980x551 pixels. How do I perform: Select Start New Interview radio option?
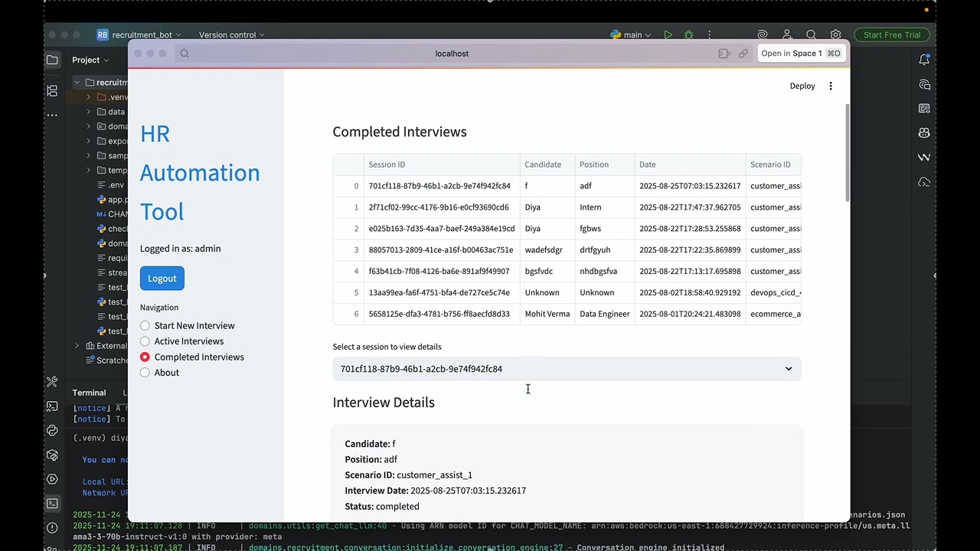click(187, 325)
